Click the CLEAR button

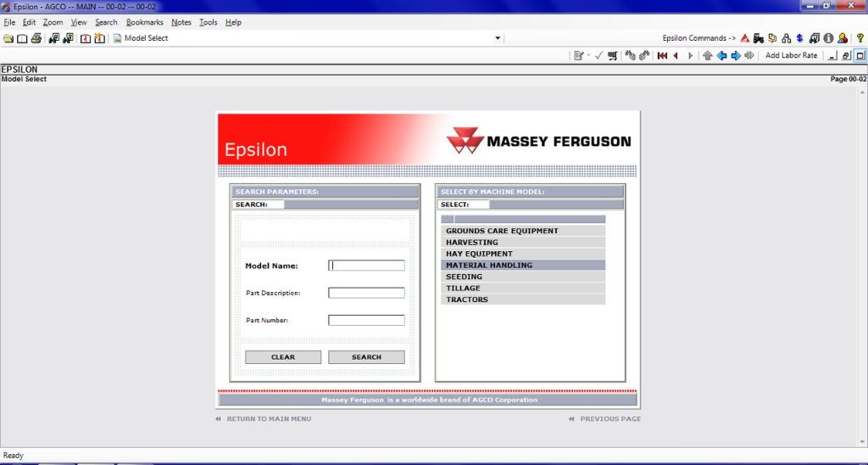coord(283,357)
